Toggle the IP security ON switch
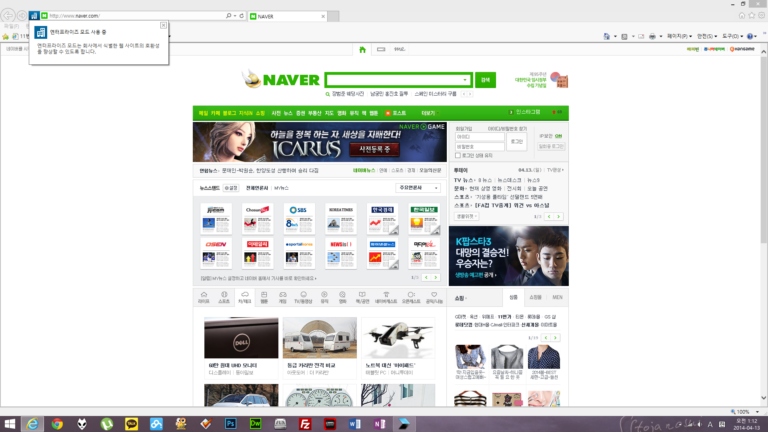Viewport: 768px width, 432px height. click(558, 136)
